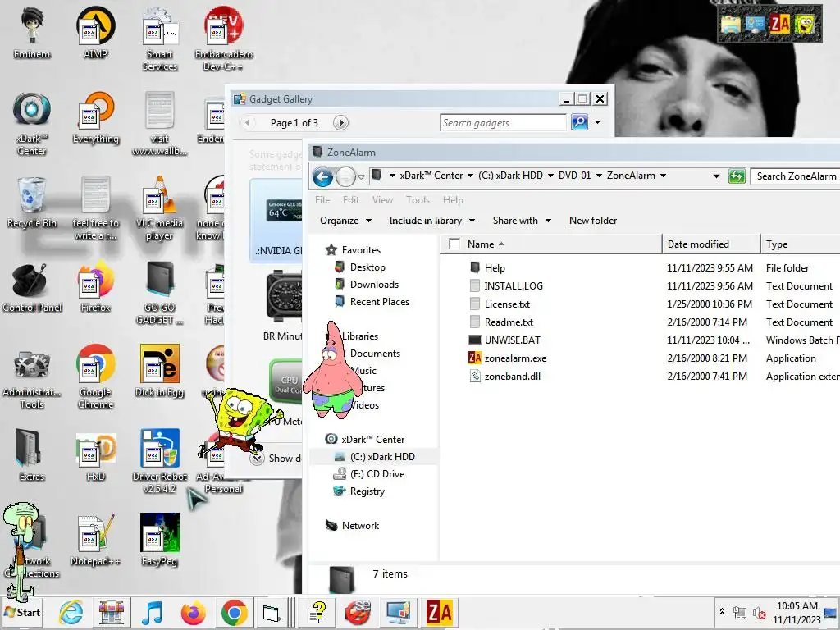840x630 pixels.
Task: Click system tray volume muted icon
Action: [759, 613]
